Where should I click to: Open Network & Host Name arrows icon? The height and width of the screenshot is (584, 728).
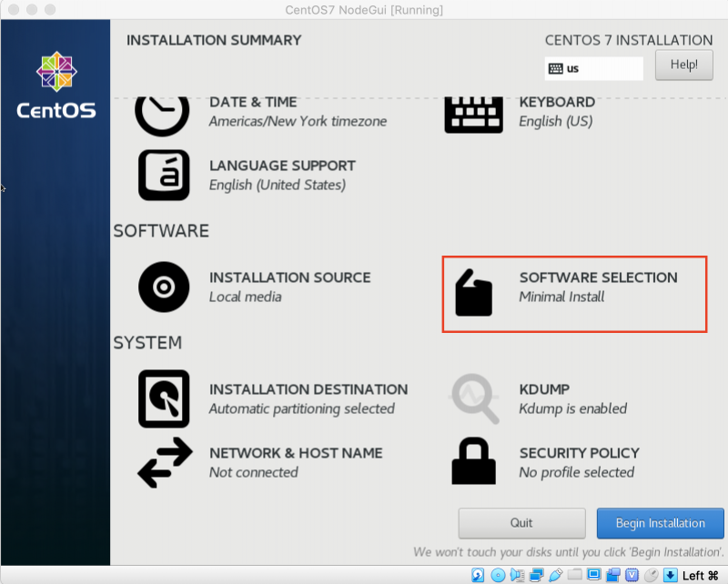164,462
